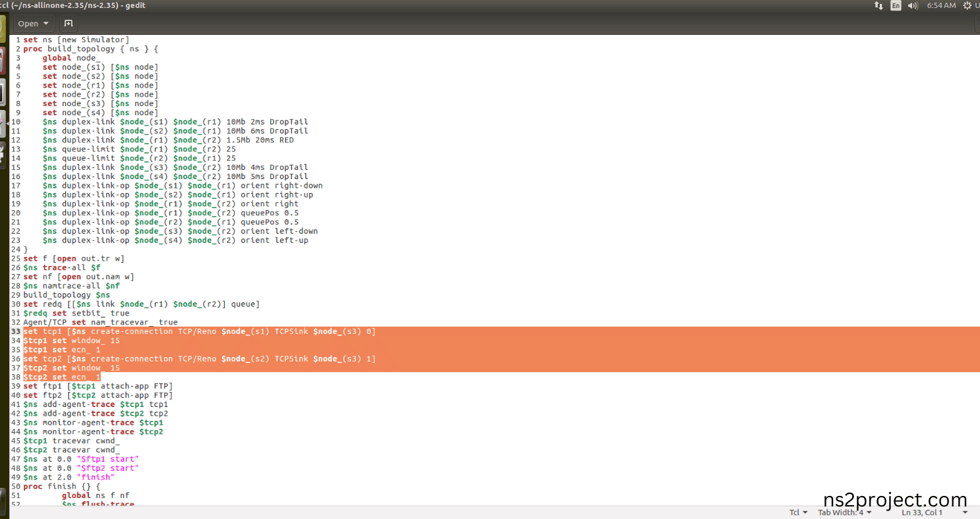Click the line 7 setting node_(r2)

(100, 94)
